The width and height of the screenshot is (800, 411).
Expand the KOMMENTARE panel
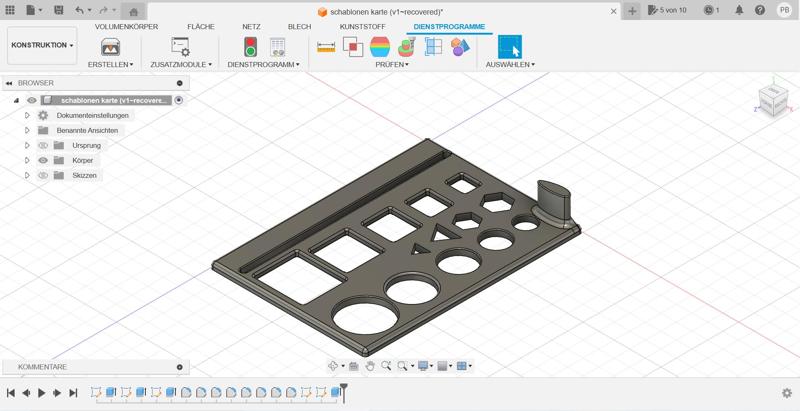click(180, 367)
